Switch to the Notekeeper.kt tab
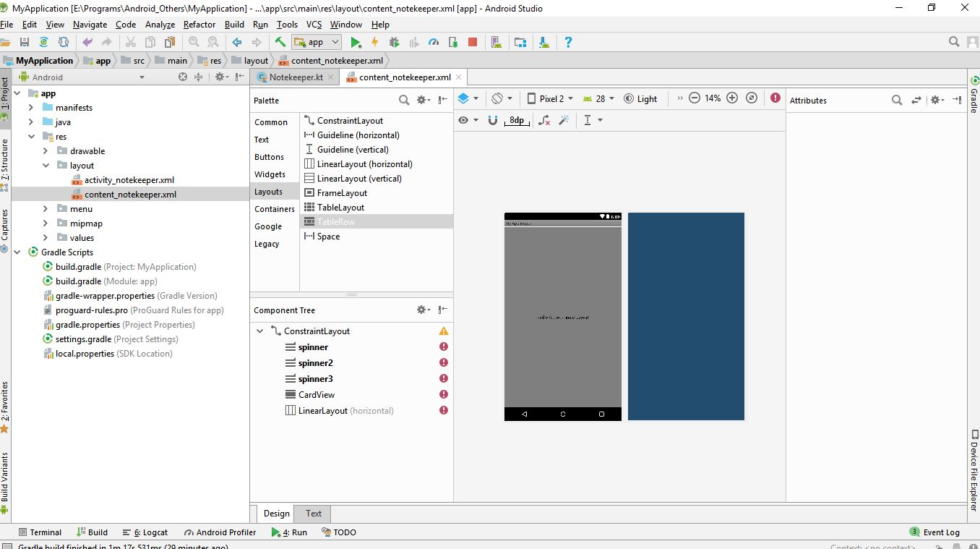Image resolution: width=980 pixels, height=549 pixels. 296,77
